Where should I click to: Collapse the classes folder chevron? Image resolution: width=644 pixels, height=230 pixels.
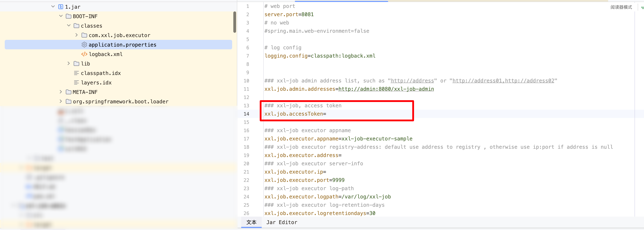(69, 25)
